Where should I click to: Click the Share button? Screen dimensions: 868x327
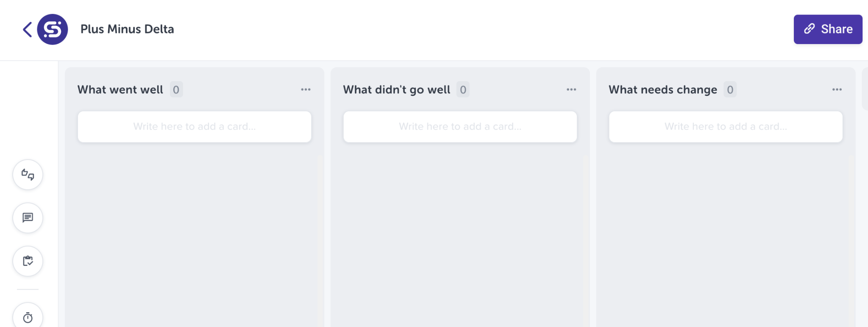click(x=827, y=29)
